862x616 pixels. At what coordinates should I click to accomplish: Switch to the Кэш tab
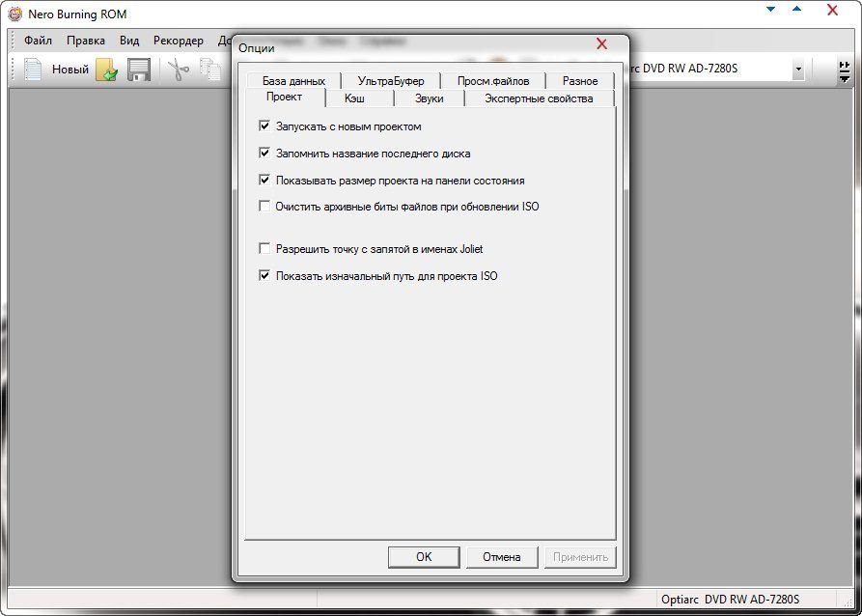[354, 98]
